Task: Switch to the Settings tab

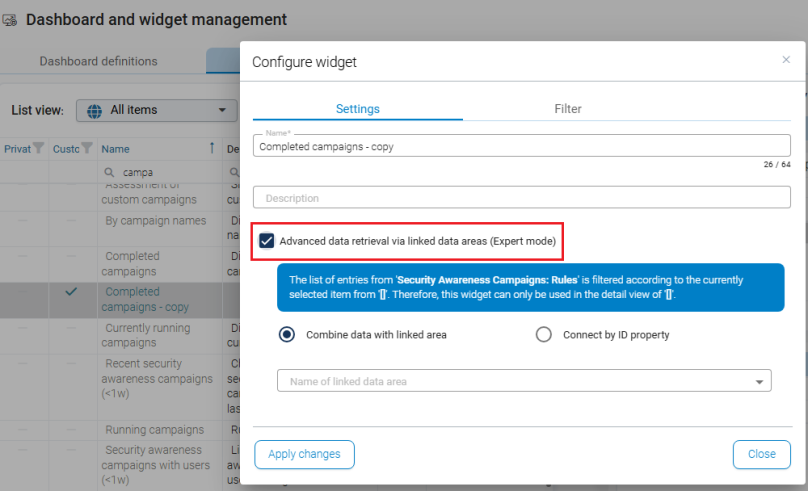Action: click(x=357, y=109)
